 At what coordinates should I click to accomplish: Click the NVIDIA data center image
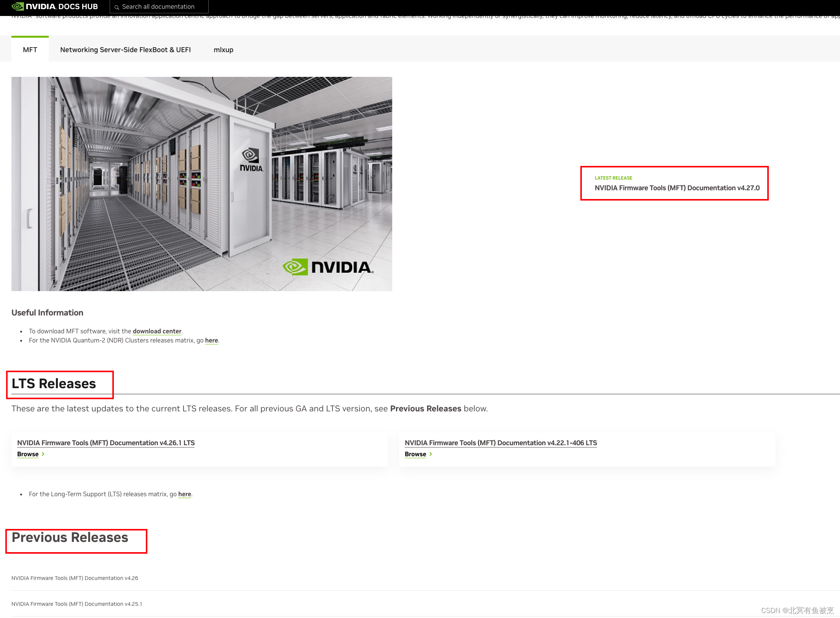(x=202, y=184)
